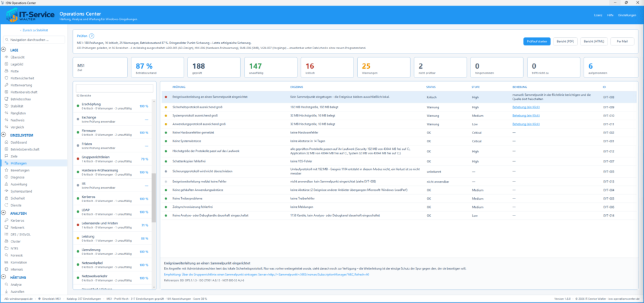The width and height of the screenshot is (644, 303).
Task: Click the Ausrollen deploy icon
Action: pos(6,292)
